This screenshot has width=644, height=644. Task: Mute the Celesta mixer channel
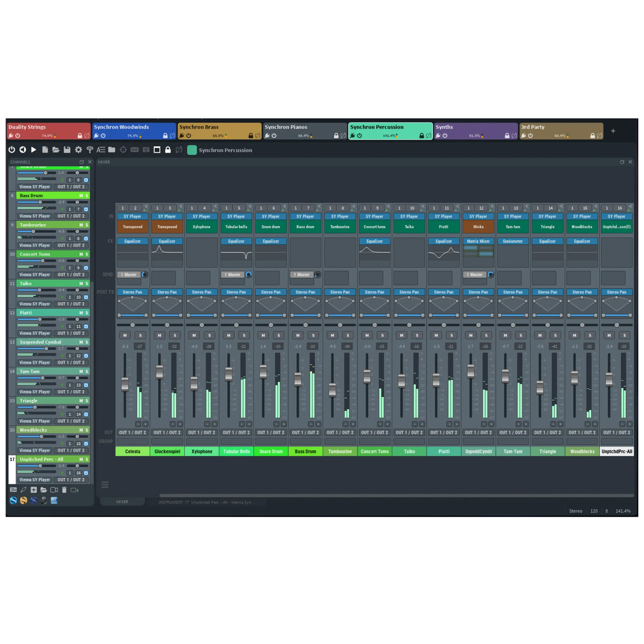(x=125, y=335)
